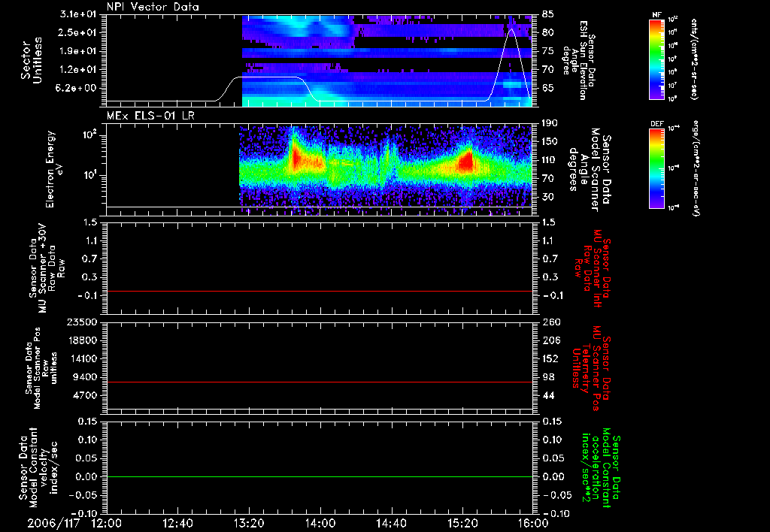
Task: Click the 13:20 time axis label
Action: [249, 524]
